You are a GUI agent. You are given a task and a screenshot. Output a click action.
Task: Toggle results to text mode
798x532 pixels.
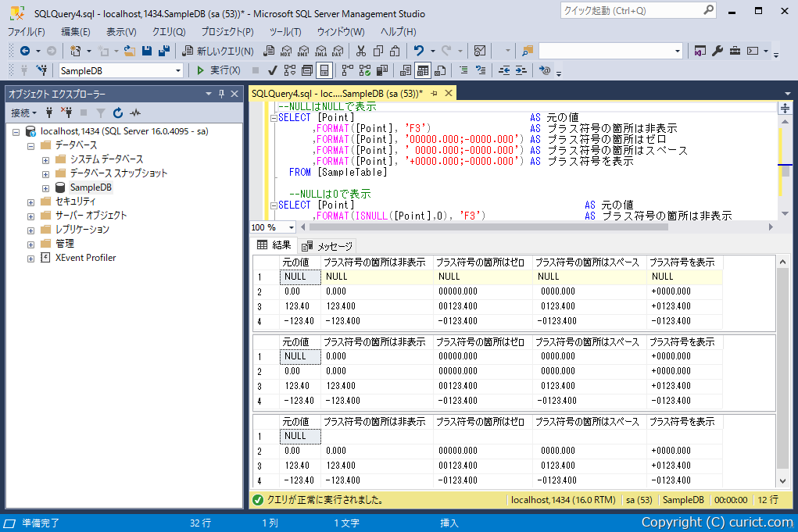(x=406, y=70)
